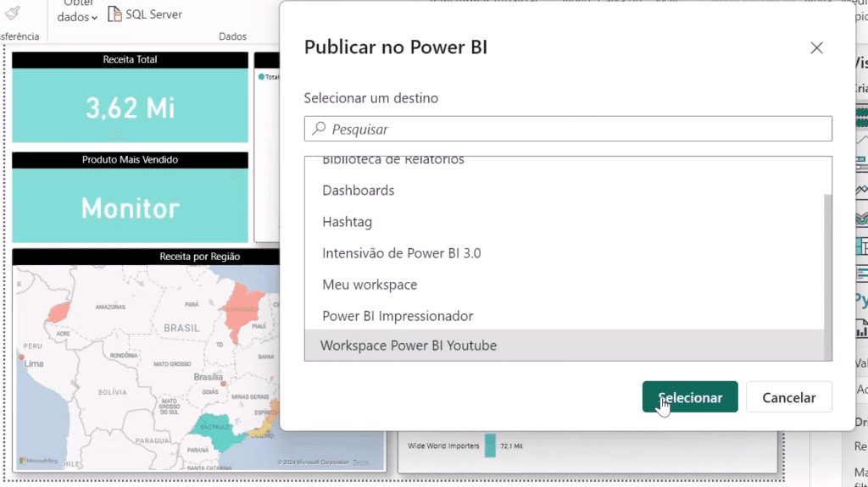Click São Paulo region on map
The image size is (868, 487).
(x=217, y=430)
